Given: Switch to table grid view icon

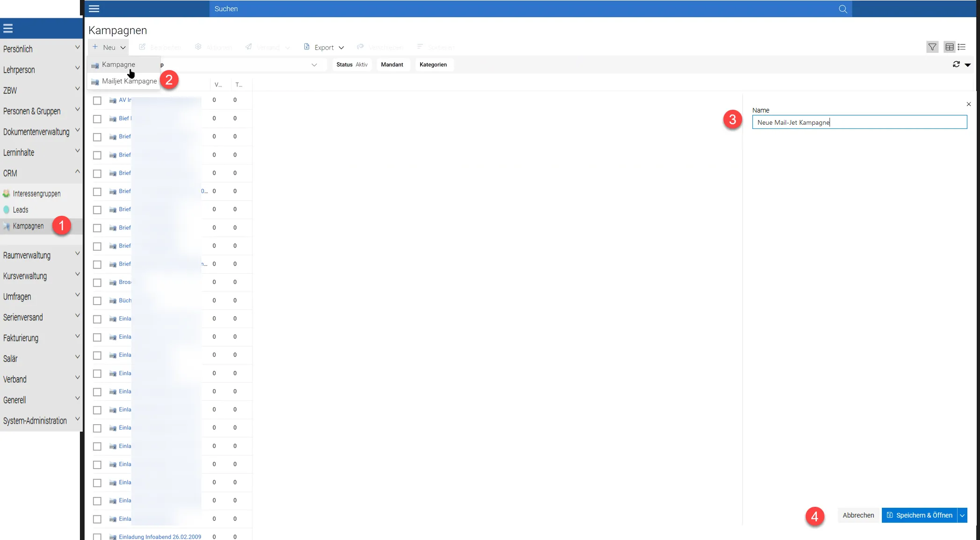Looking at the screenshot, I should pos(949,47).
